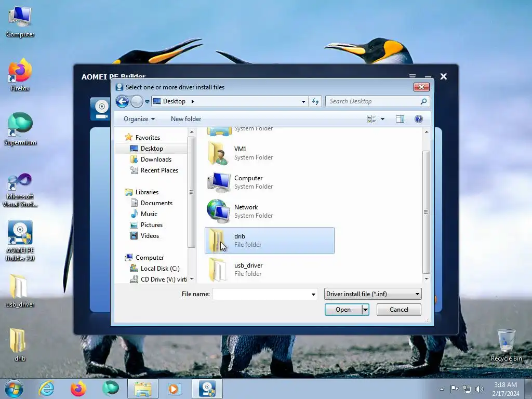Open recent locations dropdown next to navigation arrows

(147, 101)
